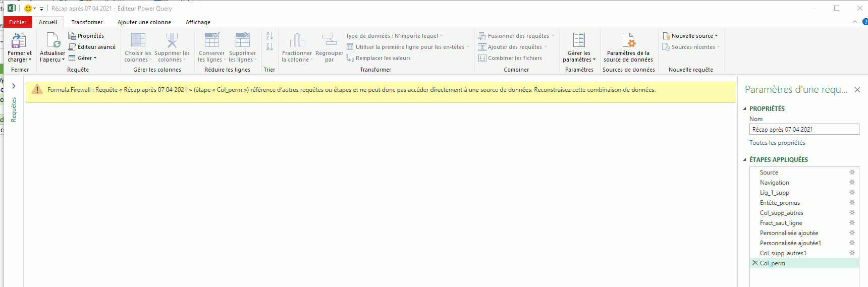868x287 pixels.
Task: Open Paramètres de la source de données
Action: (x=628, y=47)
